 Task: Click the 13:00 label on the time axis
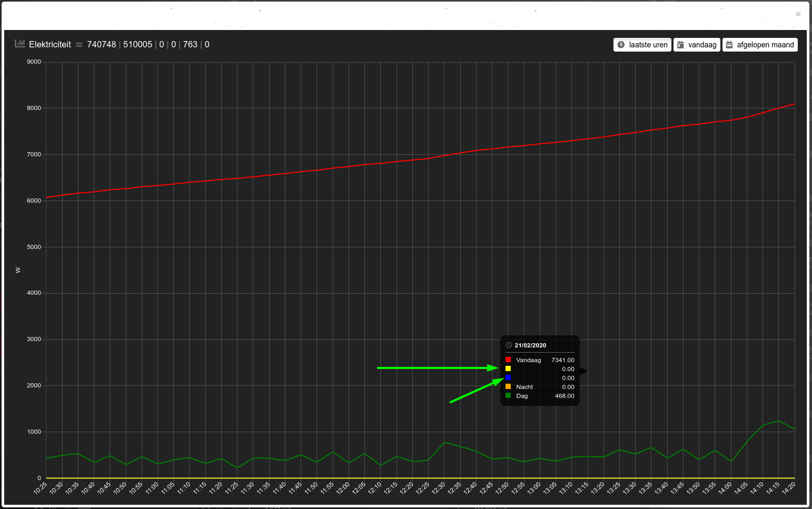tap(534, 488)
